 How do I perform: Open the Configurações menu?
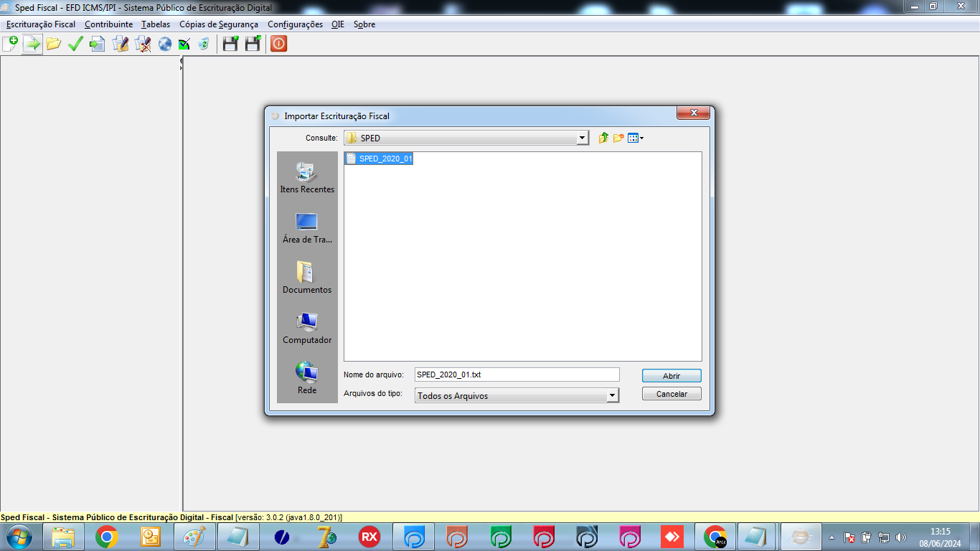pyautogui.click(x=295, y=24)
